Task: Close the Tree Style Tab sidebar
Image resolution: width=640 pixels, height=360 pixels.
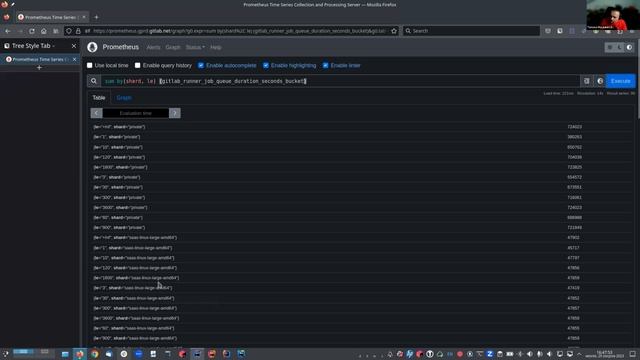Action: pos(74,46)
